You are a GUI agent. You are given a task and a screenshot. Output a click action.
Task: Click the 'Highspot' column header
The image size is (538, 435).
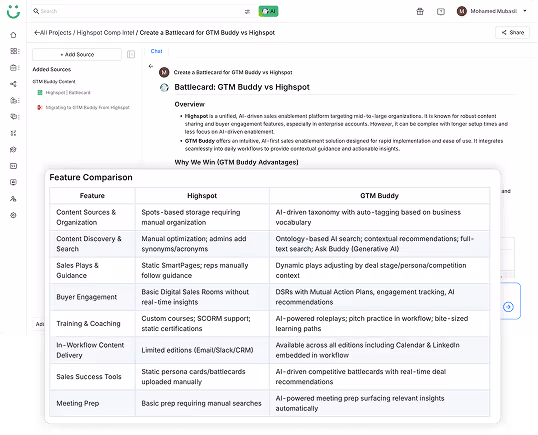202,196
